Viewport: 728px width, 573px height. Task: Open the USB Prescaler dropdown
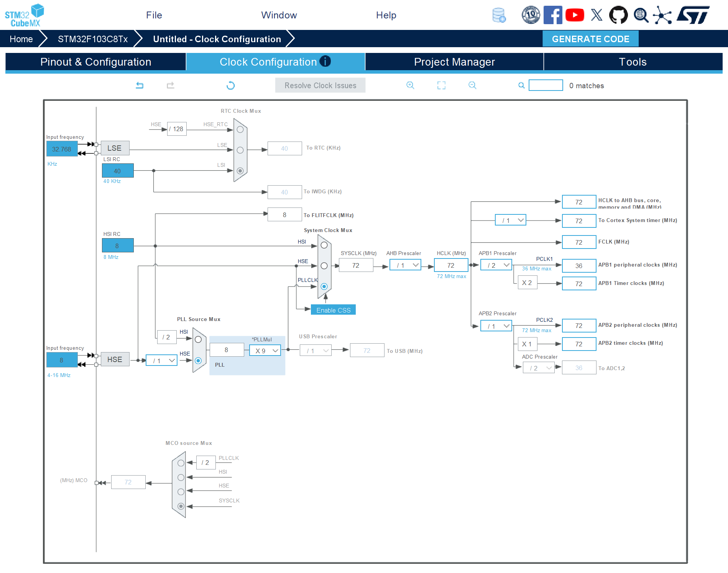[x=316, y=351]
